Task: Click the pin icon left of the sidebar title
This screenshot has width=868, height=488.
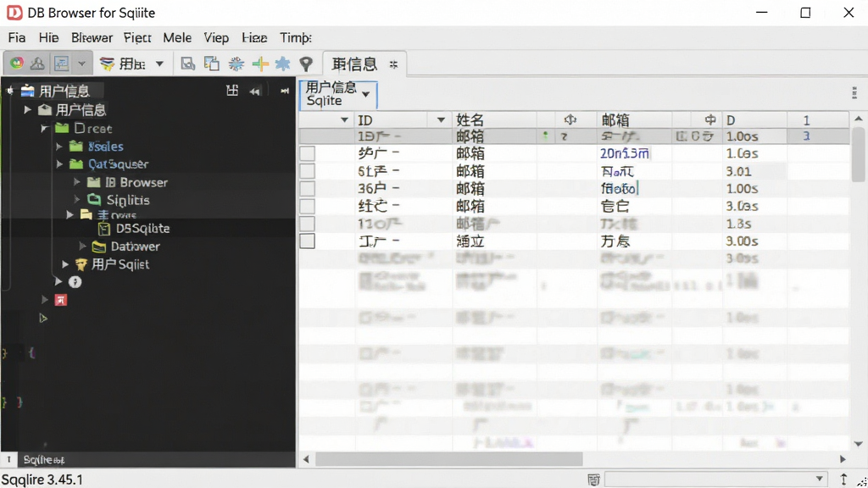Action: 10,90
